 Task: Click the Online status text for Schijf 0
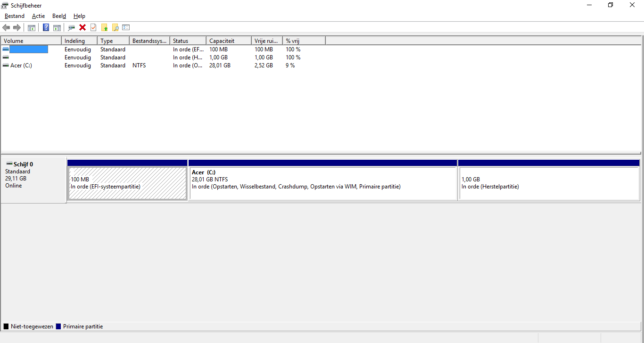(13, 186)
